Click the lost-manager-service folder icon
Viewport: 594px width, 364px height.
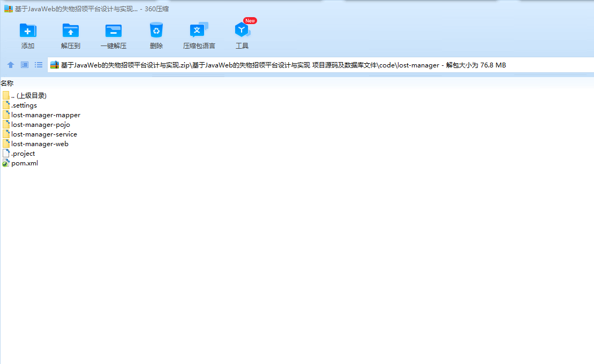[x=6, y=134]
